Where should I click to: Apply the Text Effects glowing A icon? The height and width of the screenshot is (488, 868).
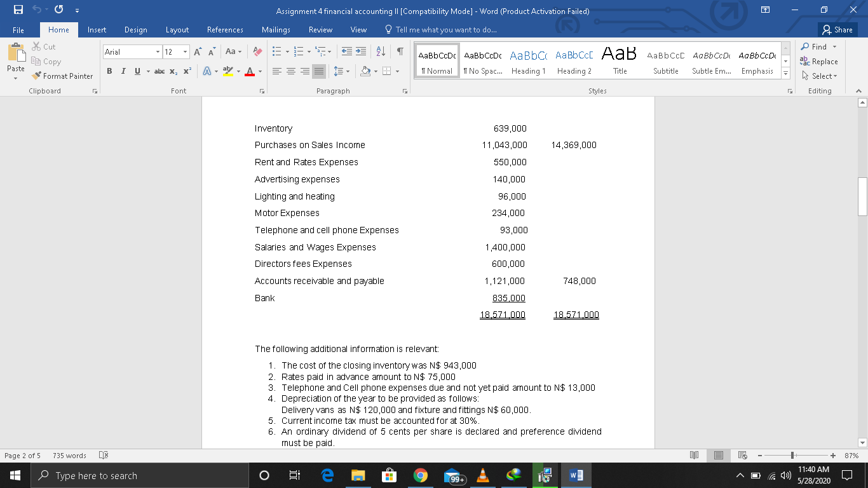click(x=207, y=71)
